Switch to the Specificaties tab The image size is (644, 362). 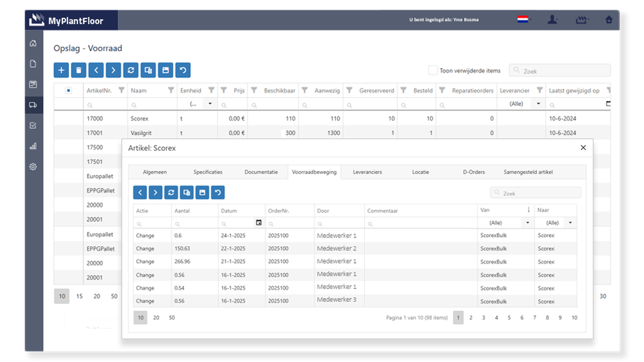coord(208,172)
